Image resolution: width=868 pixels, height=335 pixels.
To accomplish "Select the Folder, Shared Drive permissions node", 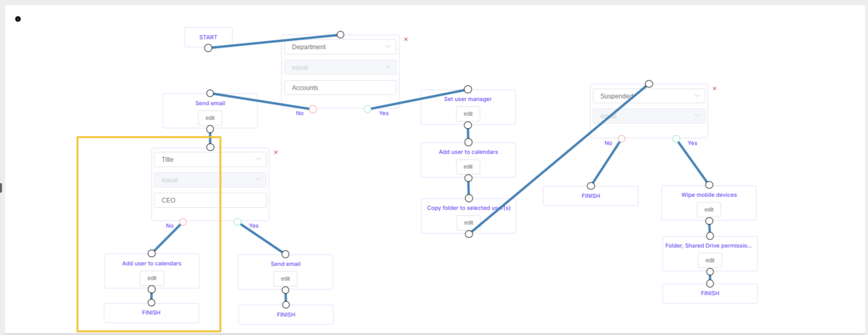I will point(709,245).
